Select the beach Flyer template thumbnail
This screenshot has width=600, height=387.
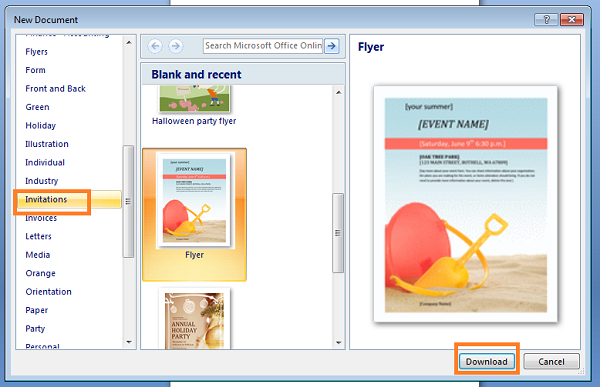pos(194,215)
